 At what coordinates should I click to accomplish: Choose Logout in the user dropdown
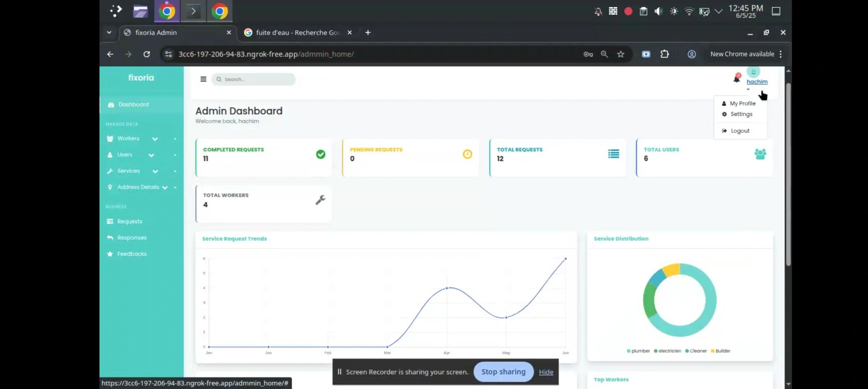point(740,131)
